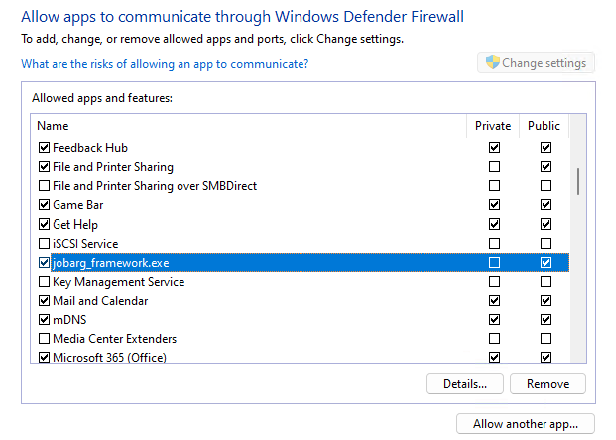Toggle Microsoft 365 (Office) Private checkbox
616x440 pixels.
pos(494,358)
